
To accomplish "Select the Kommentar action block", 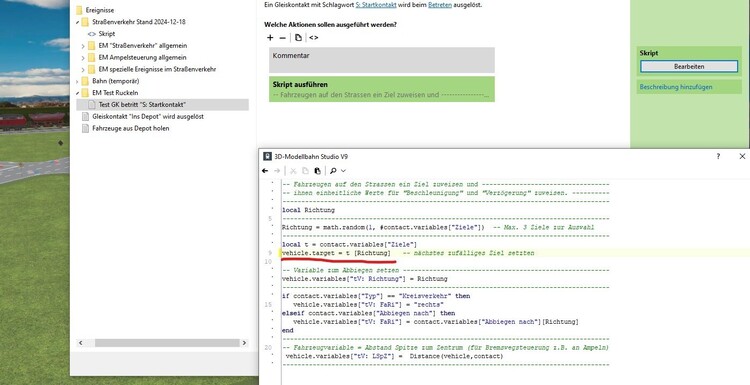I will click(382, 60).
